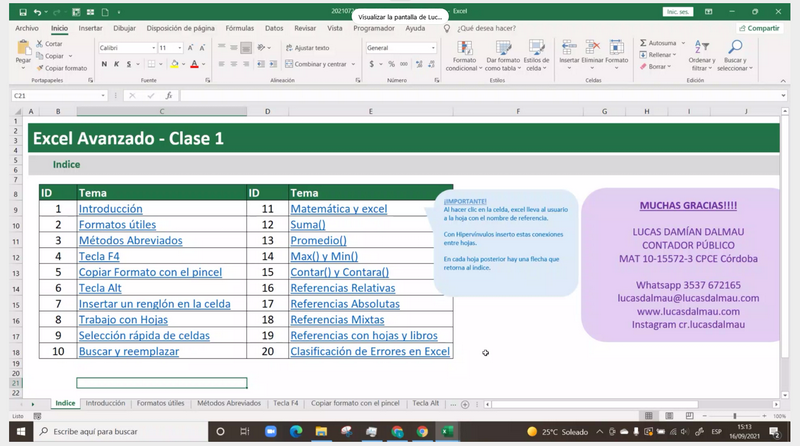Image resolution: width=800 pixels, height=446 pixels.
Task: Open the Windows Start menu
Action: coord(21,432)
